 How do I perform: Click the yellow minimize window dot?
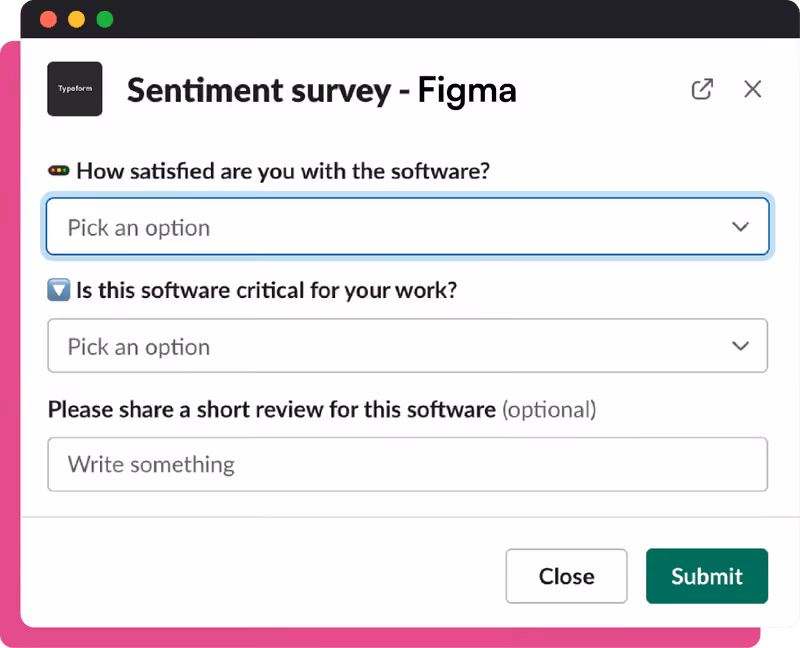[77, 19]
